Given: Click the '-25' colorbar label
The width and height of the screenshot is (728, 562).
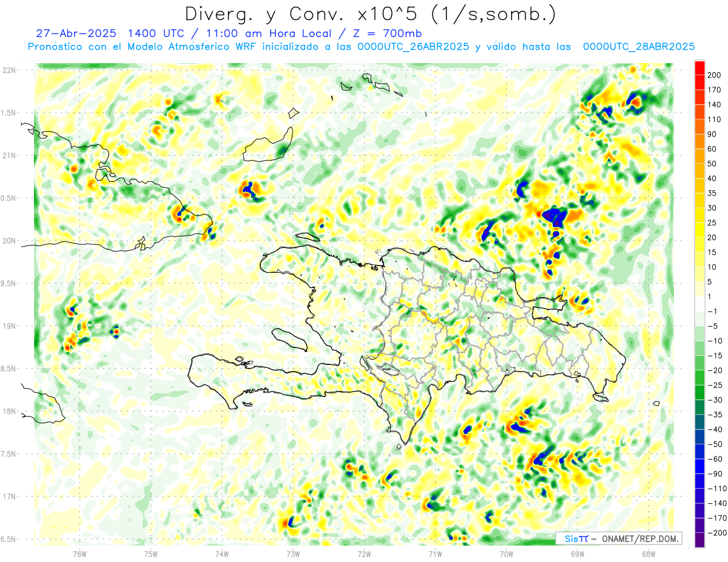Looking at the screenshot, I should 715,386.
